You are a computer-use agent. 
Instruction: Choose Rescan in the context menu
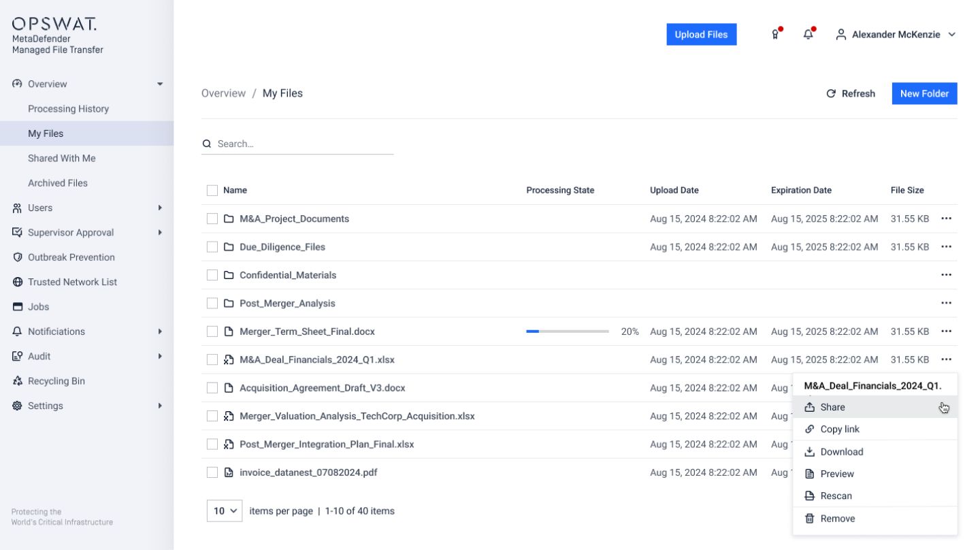[x=836, y=496]
